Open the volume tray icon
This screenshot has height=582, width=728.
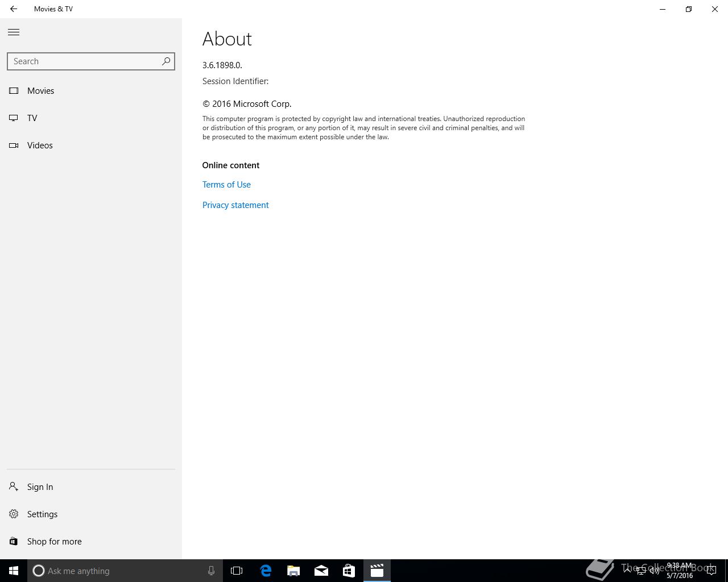pyautogui.click(x=655, y=571)
